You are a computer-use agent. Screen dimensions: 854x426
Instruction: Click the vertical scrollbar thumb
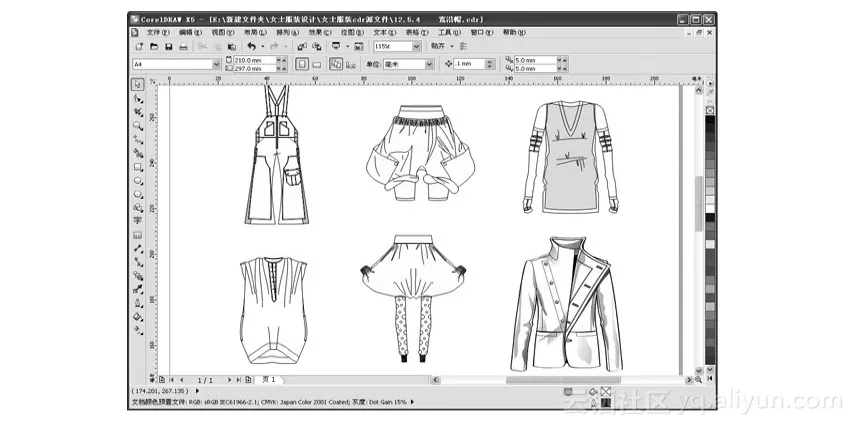coord(699,204)
